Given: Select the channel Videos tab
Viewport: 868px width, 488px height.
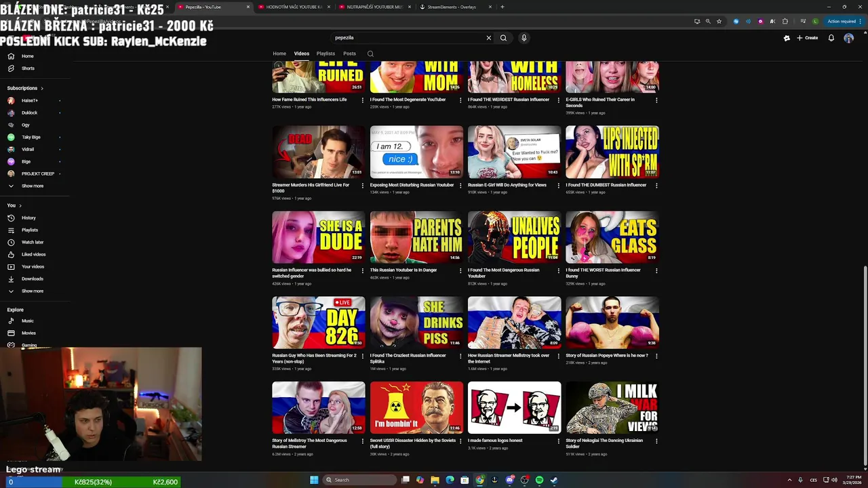Looking at the screenshot, I should pos(302,54).
